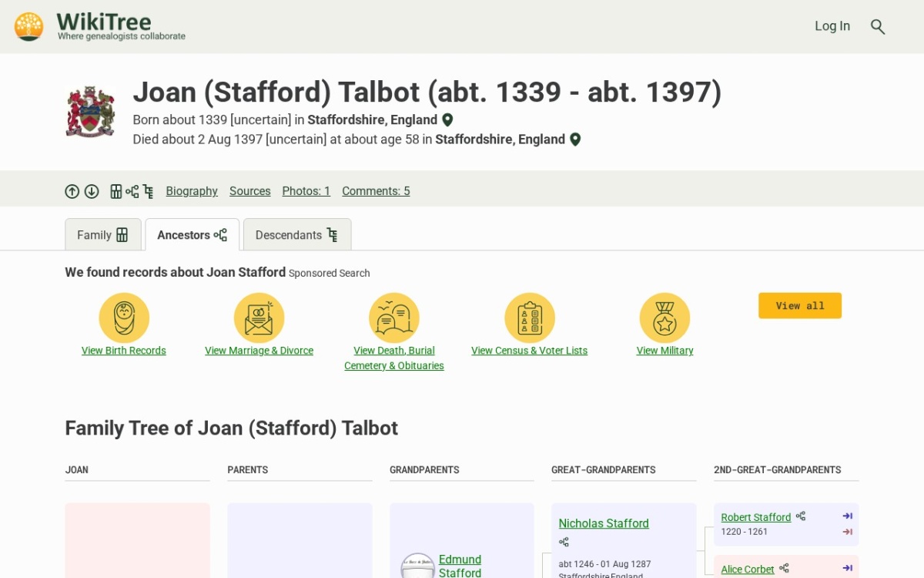The image size is (924, 578).
Task: Click the birth location map pin
Action: click(x=447, y=120)
